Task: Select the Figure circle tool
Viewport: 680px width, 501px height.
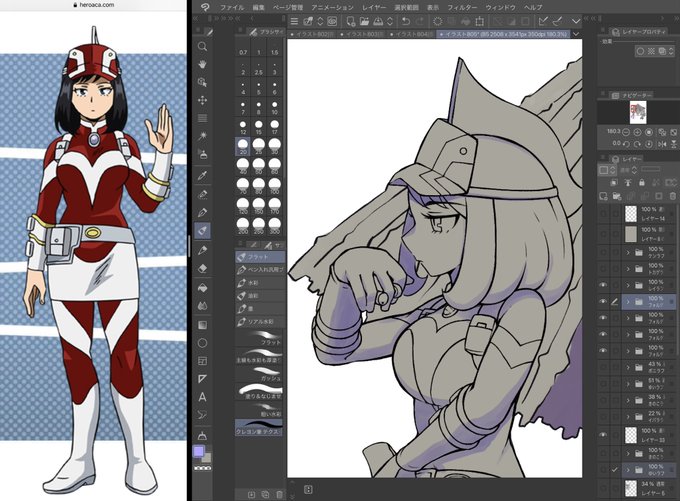Action: 202,343
